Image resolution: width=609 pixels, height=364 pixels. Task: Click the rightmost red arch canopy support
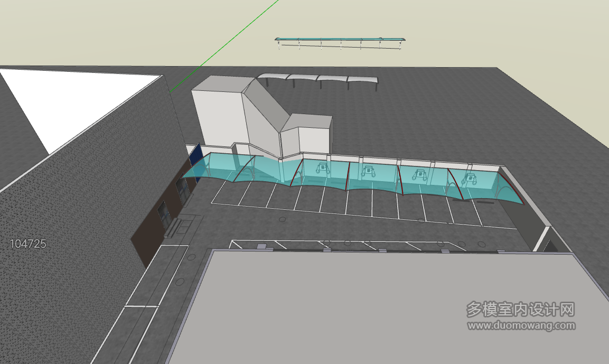pyautogui.click(x=511, y=189)
